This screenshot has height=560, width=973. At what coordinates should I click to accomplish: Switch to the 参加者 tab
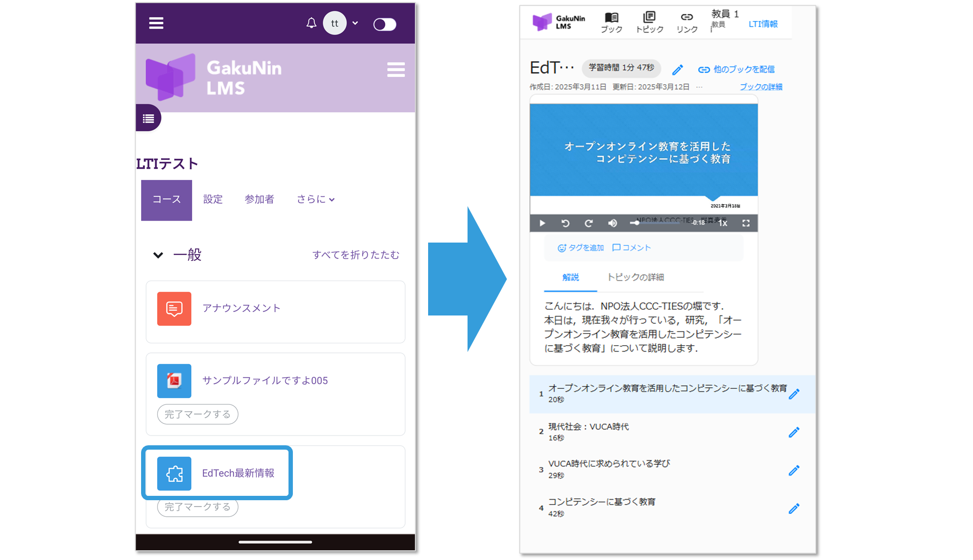coord(259,199)
